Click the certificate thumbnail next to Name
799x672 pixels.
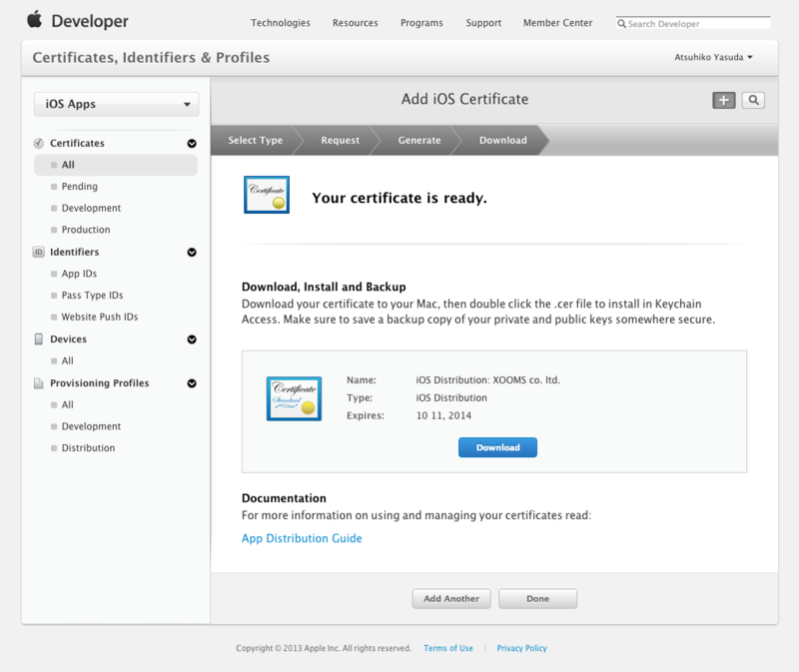pos(294,399)
